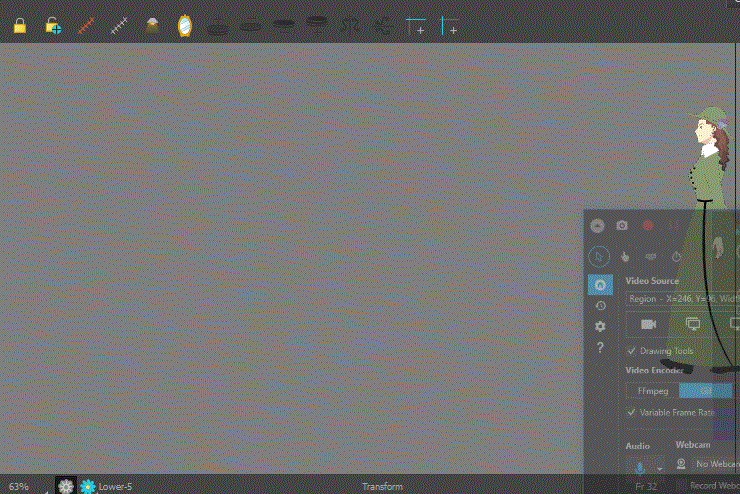Click the webcam preview icon

pyautogui.click(x=681, y=464)
